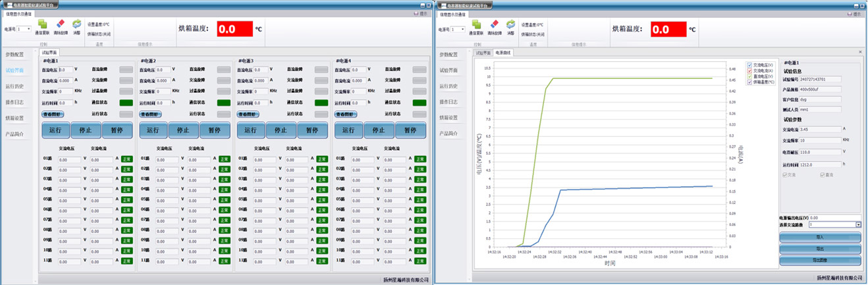This screenshot has height=285, width=868.
Task: Toggle 交流电流(A) legend checkbox
Action: coord(750,70)
